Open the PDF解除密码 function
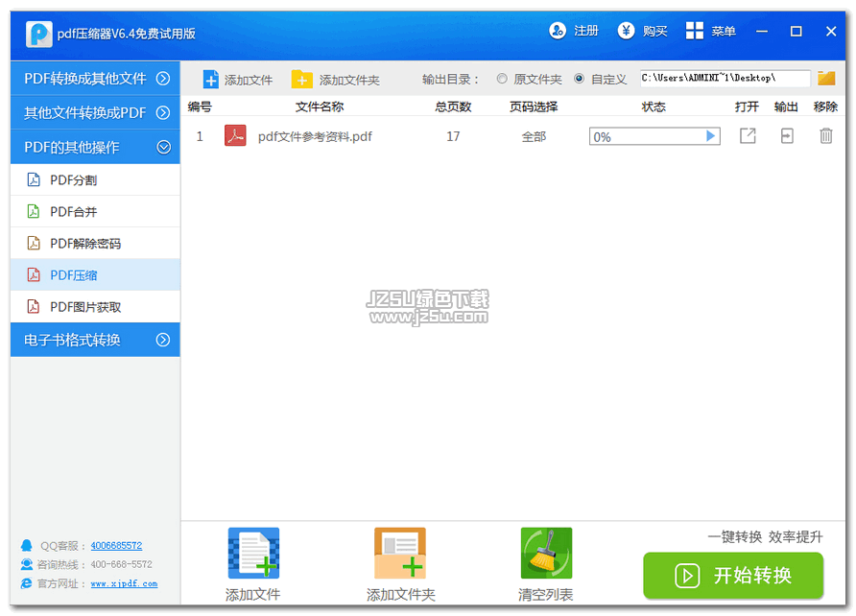The width and height of the screenshot is (856, 616). click(x=95, y=243)
